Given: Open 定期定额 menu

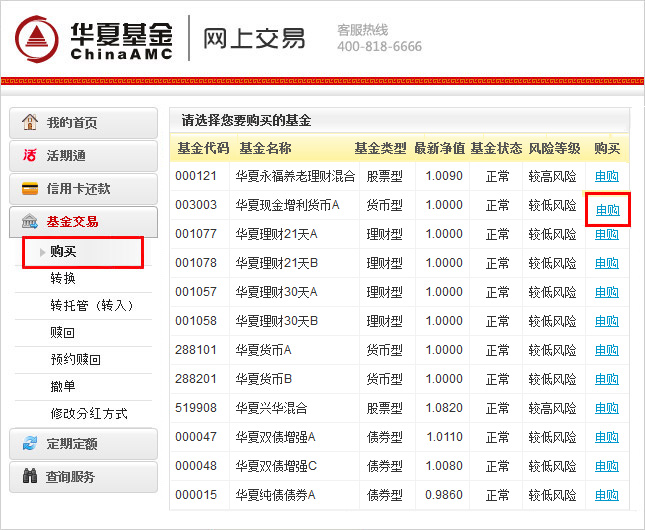Looking at the screenshot, I should point(84,444).
